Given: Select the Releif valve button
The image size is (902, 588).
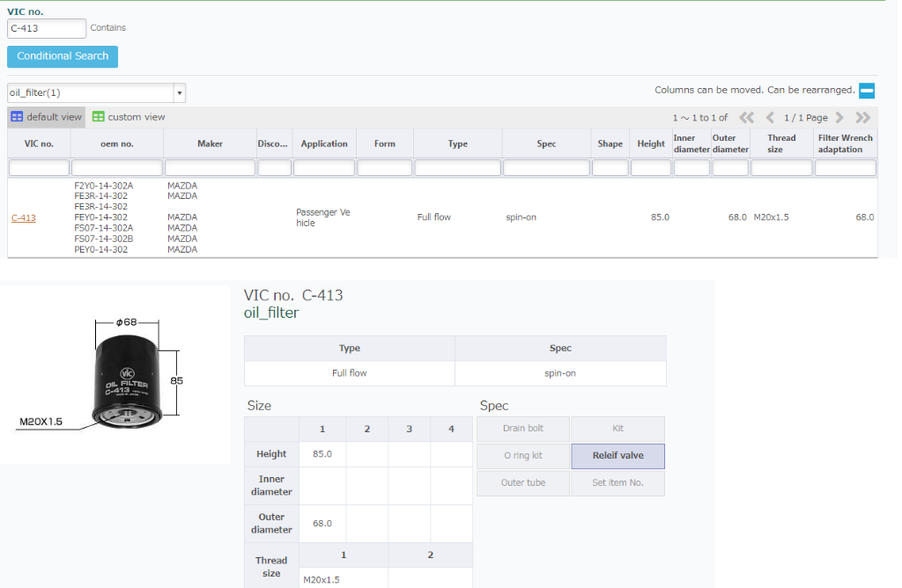Looking at the screenshot, I should (x=617, y=455).
